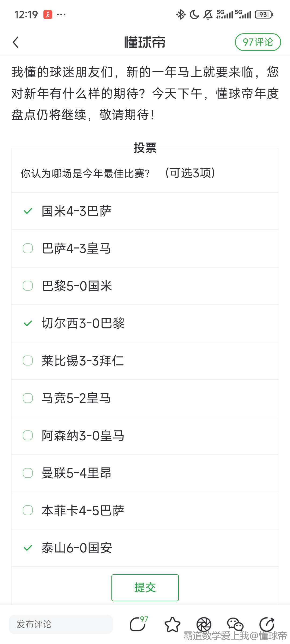Viewport: 290px width, 644px height.
Task: Open the comment bubble icon showing 97
Action: point(138,624)
